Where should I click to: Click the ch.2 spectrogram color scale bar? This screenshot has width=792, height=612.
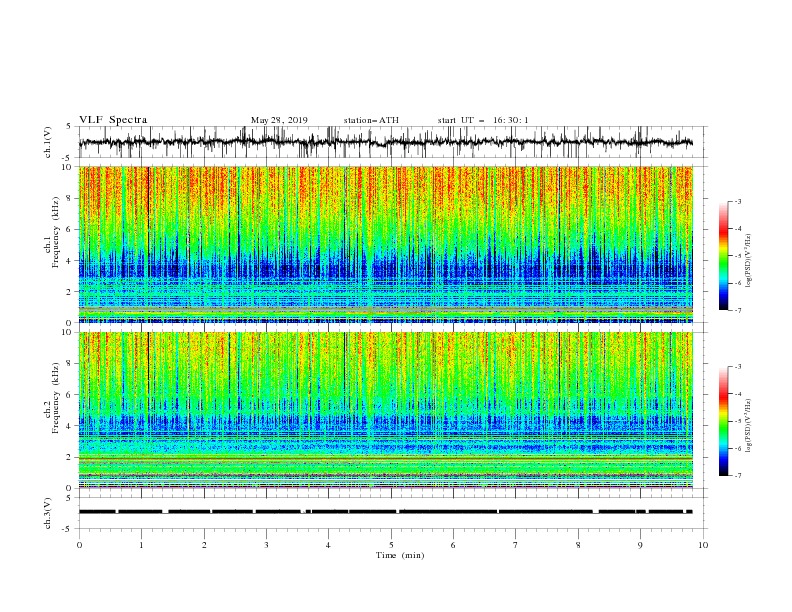pyautogui.click(x=724, y=421)
